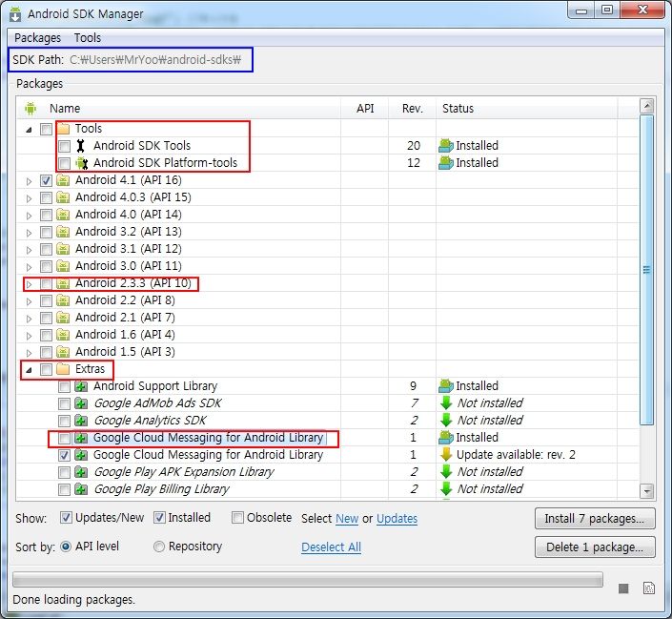672x619 pixels.
Task: Click the New selection link
Action: click(347, 518)
